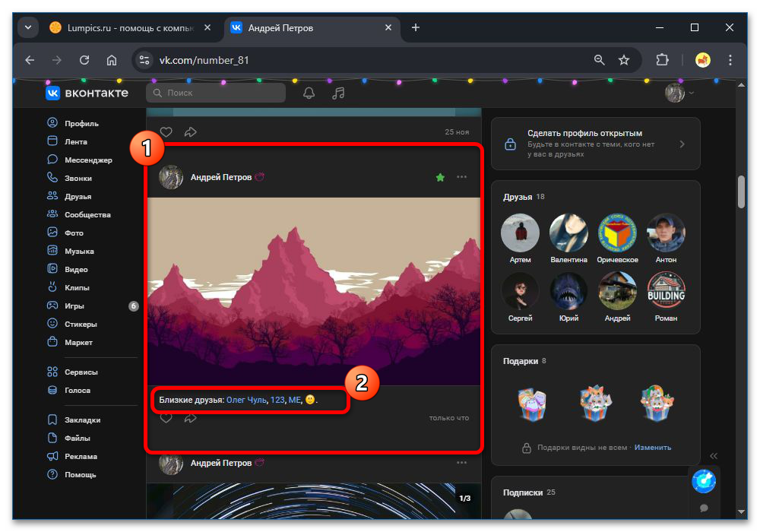Open Лента news feed
760x532 pixels.
click(68, 141)
